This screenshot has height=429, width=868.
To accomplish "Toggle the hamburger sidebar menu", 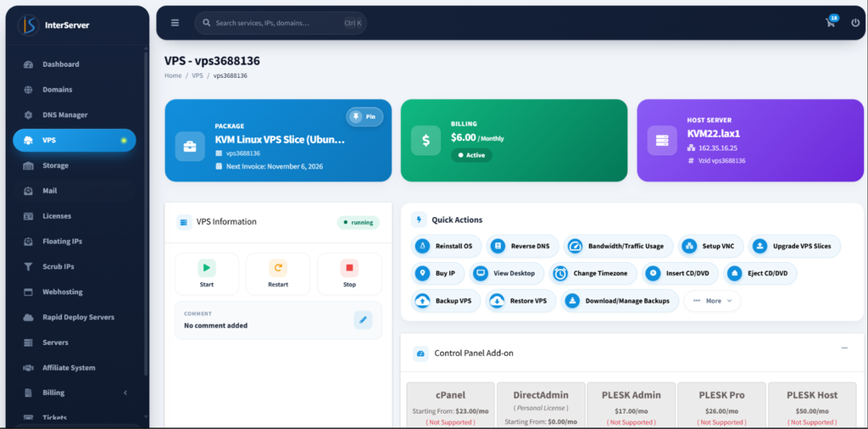I will (175, 23).
